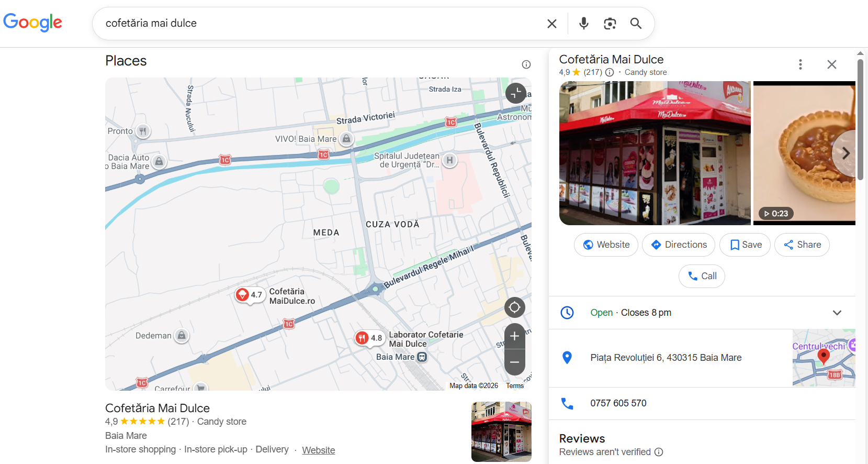The height and width of the screenshot is (464, 868).
Task: Click the VIVO! Baia Mare map marker
Action: (346, 139)
